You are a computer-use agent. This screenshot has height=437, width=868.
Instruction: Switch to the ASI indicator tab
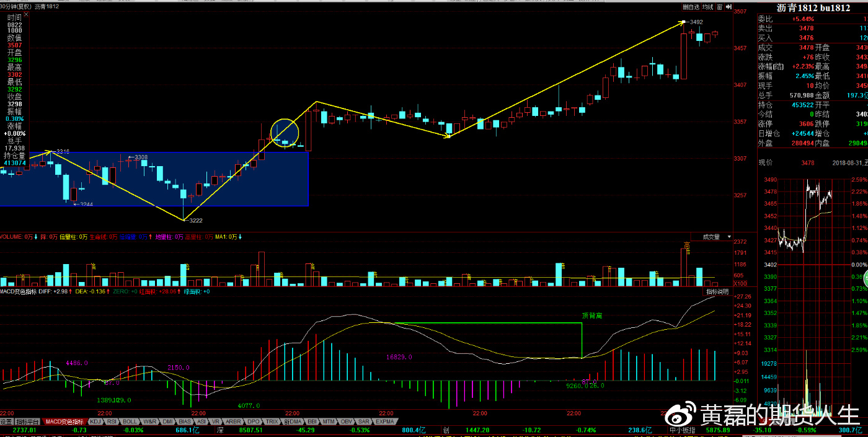click(201, 422)
